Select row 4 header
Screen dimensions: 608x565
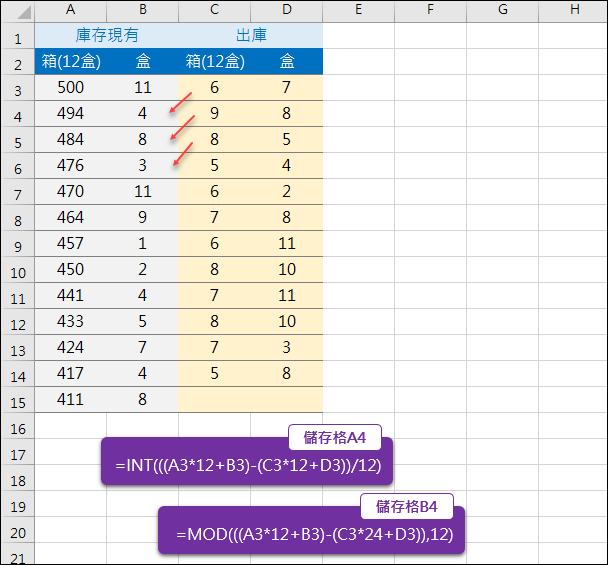point(18,114)
